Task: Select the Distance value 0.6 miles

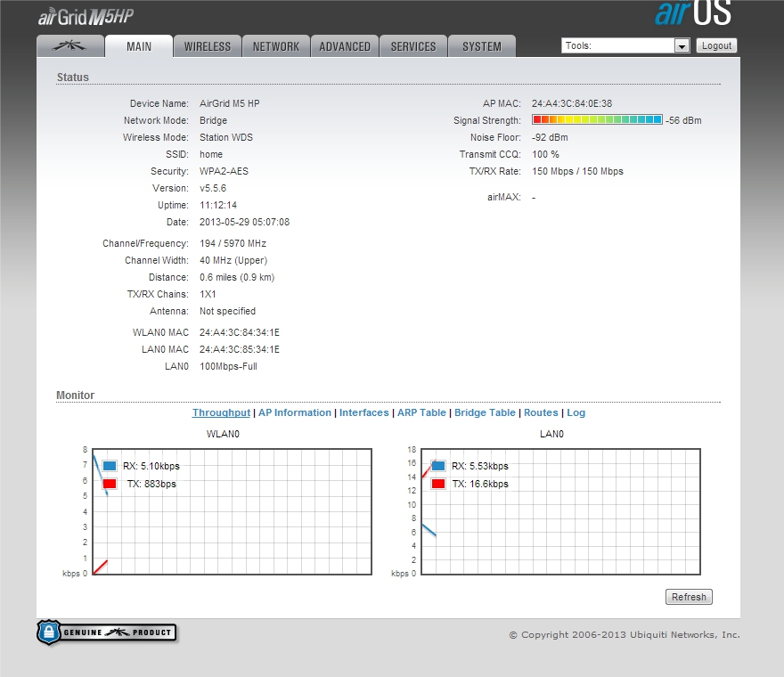Action: [237, 278]
